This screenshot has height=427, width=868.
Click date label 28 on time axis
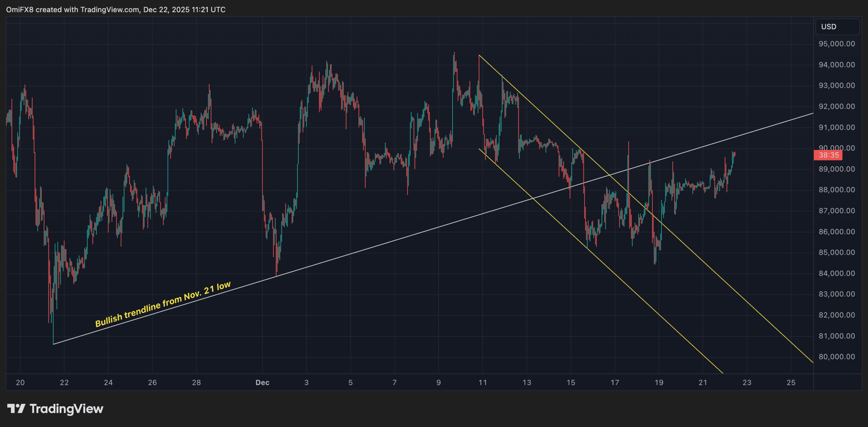coord(196,383)
